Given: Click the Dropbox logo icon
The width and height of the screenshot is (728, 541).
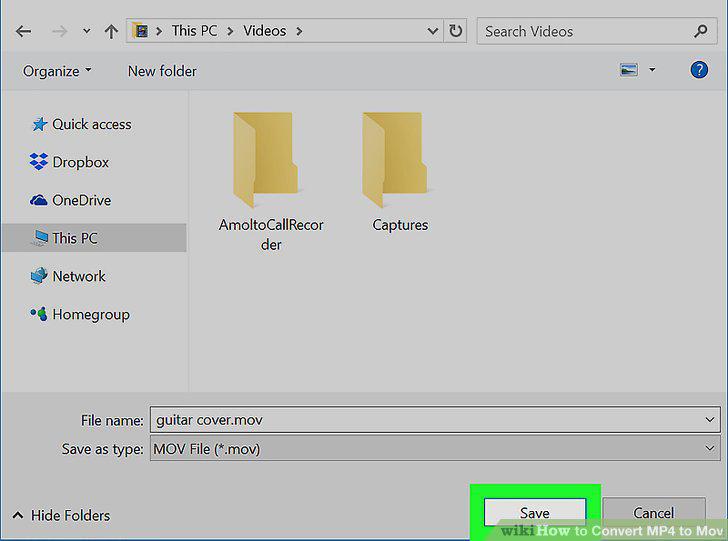Looking at the screenshot, I should pyautogui.click(x=39, y=162).
